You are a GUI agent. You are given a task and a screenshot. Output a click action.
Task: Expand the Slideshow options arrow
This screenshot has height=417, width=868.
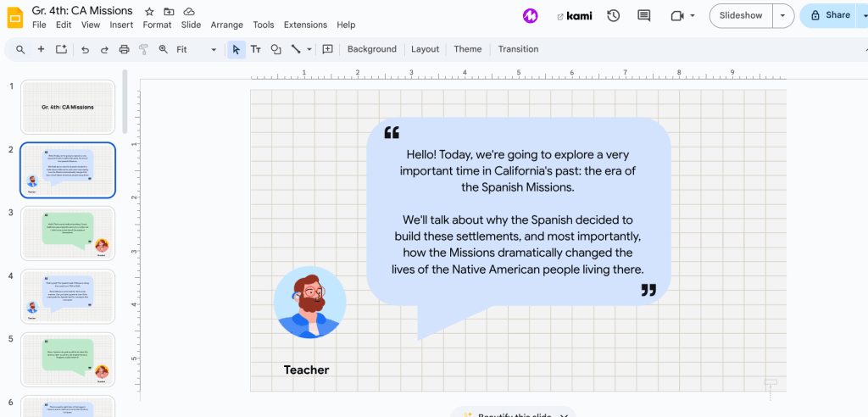(x=782, y=15)
